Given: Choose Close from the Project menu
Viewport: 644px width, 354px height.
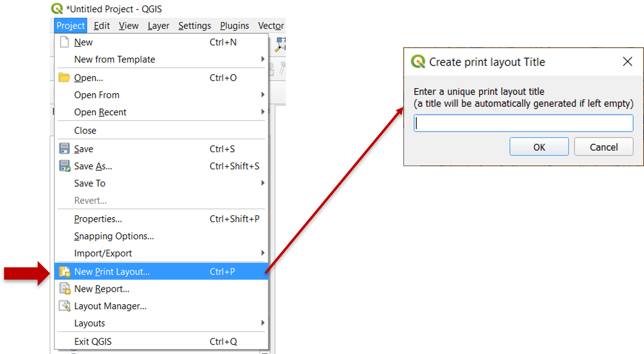Looking at the screenshot, I should (161, 131).
